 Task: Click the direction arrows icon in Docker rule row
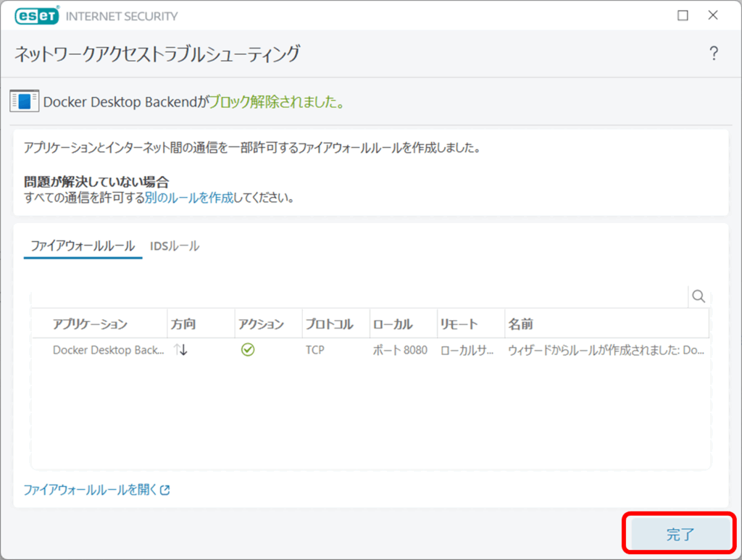click(180, 350)
